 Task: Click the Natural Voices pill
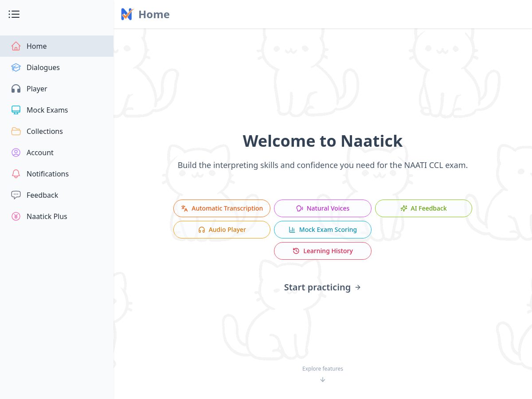[323, 208]
